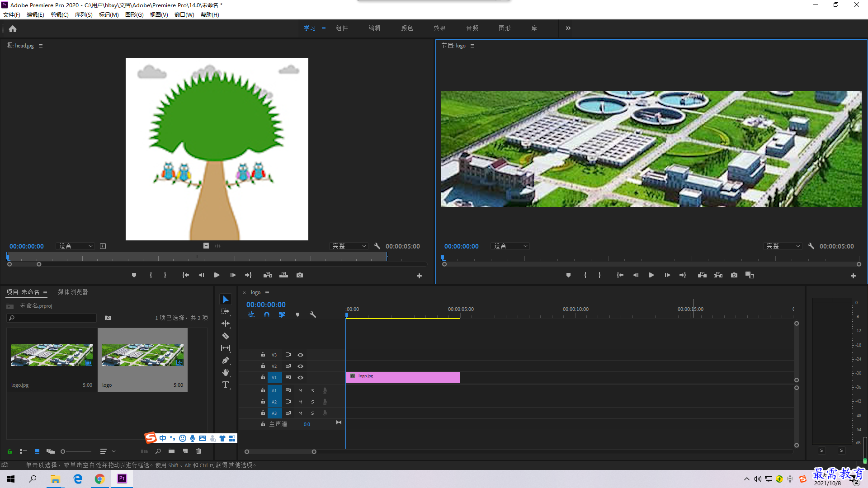Add marker in timeline panel
This screenshot has height=488, width=868.
click(x=297, y=314)
